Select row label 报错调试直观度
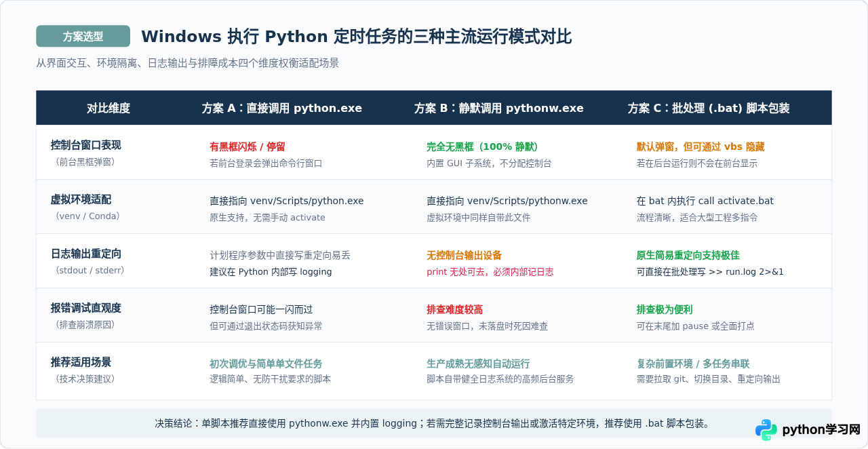 (x=85, y=308)
